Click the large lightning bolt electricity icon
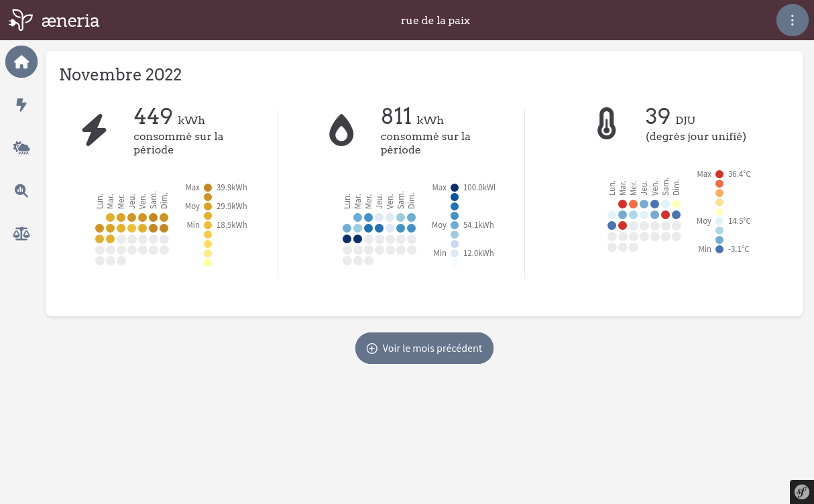This screenshot has width=814, height=504. point(94,130)
